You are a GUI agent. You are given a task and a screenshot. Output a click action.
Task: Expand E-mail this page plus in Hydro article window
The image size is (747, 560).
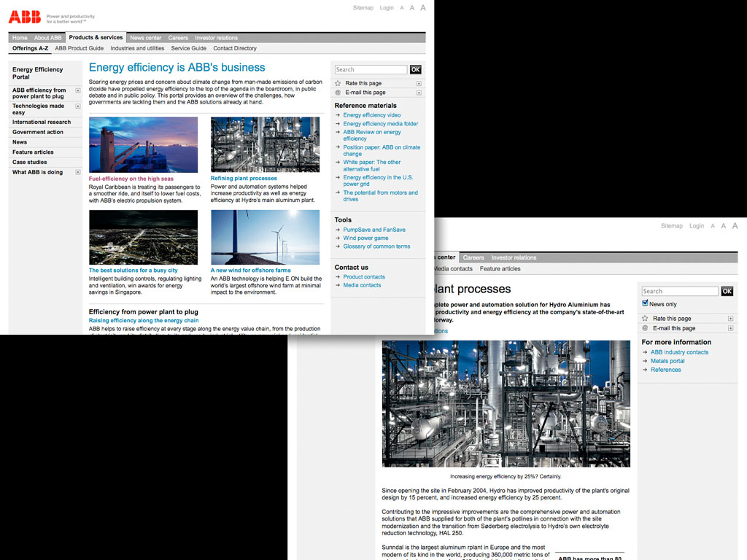pyautogui.click(x=730, y=329)
